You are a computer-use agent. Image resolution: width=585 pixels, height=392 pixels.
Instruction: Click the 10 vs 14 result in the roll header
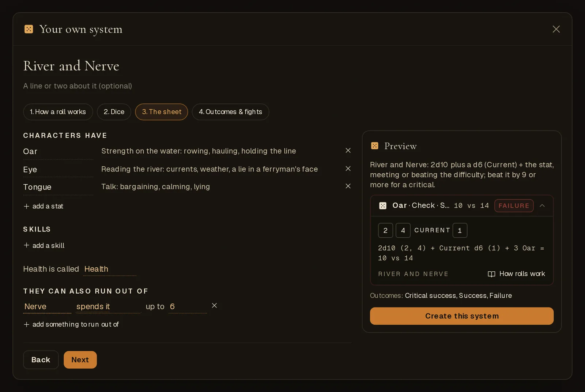click(471, 206)
